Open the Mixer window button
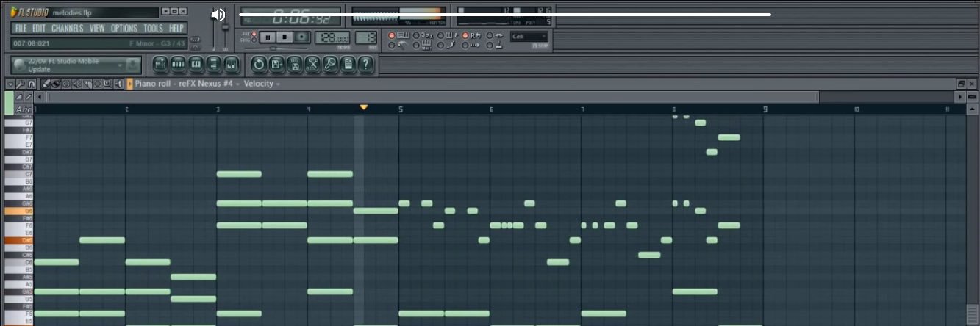Image resolution: width=980 pixels, height=326 pixels. (x=232, y=64)
